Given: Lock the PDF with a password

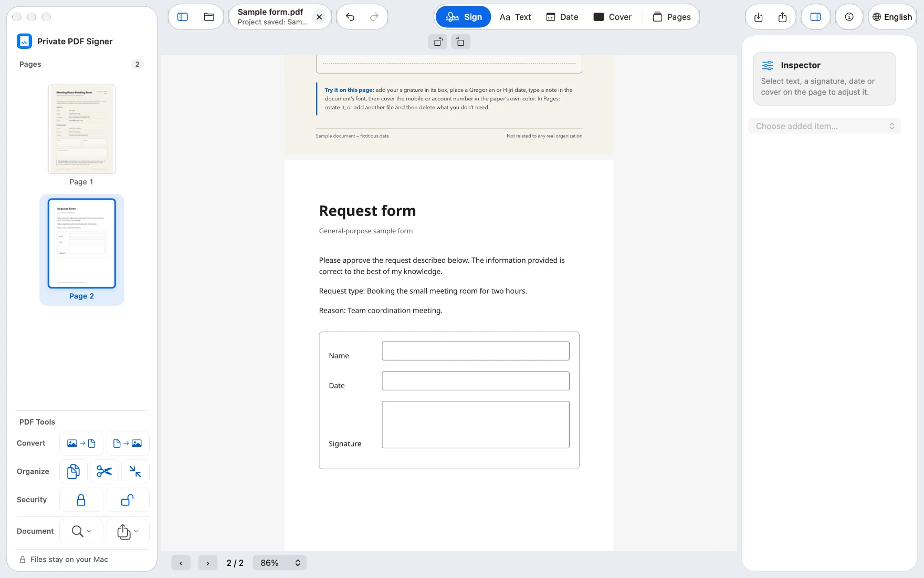Looking at the screenshot, I should point(81,500).
